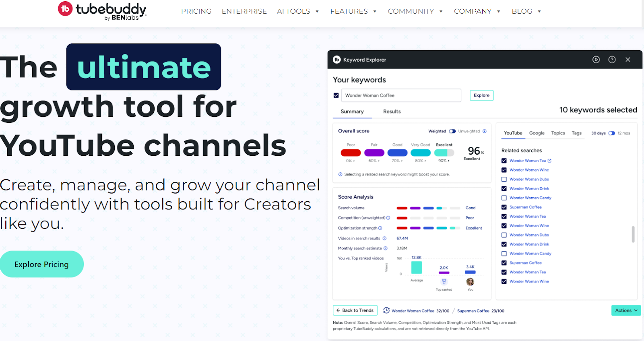The height and width of the screenshot is (341, 644).
Task: Click info icon beside Videos in search results
Action: pos(384,238)
